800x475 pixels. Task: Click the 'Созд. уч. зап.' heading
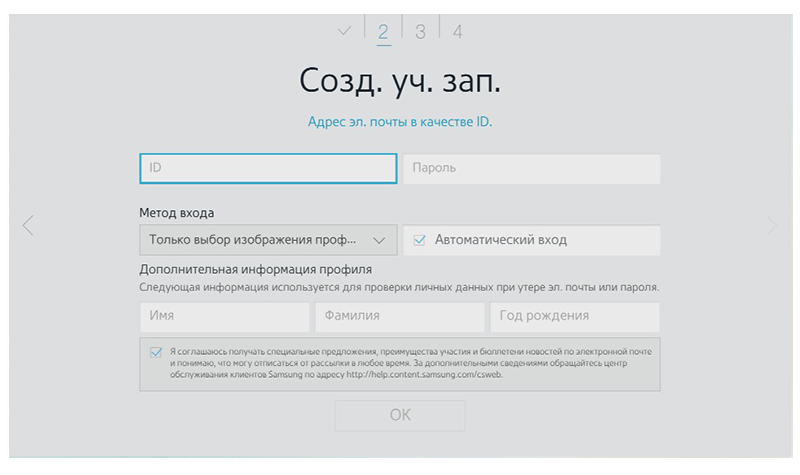(400, 80)
